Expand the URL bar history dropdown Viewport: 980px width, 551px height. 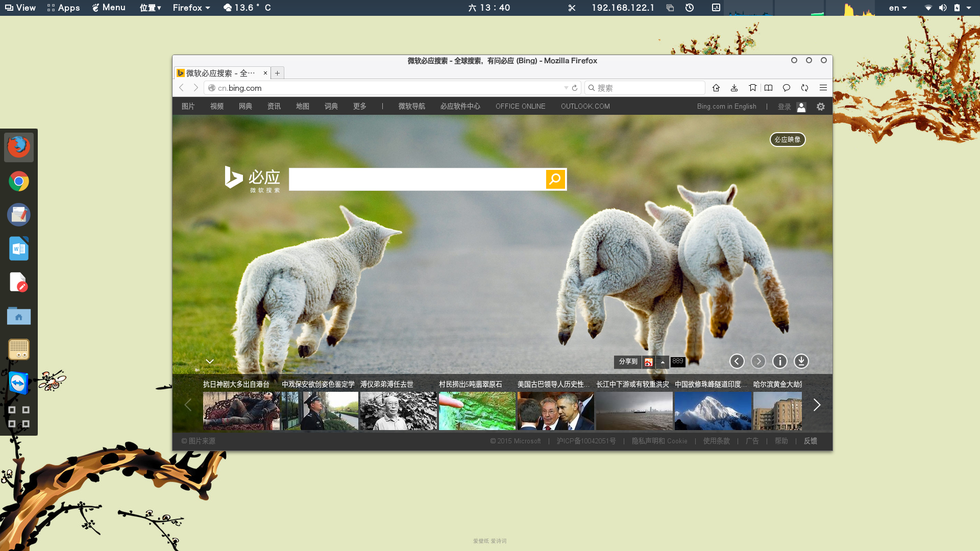click(566, 88)
